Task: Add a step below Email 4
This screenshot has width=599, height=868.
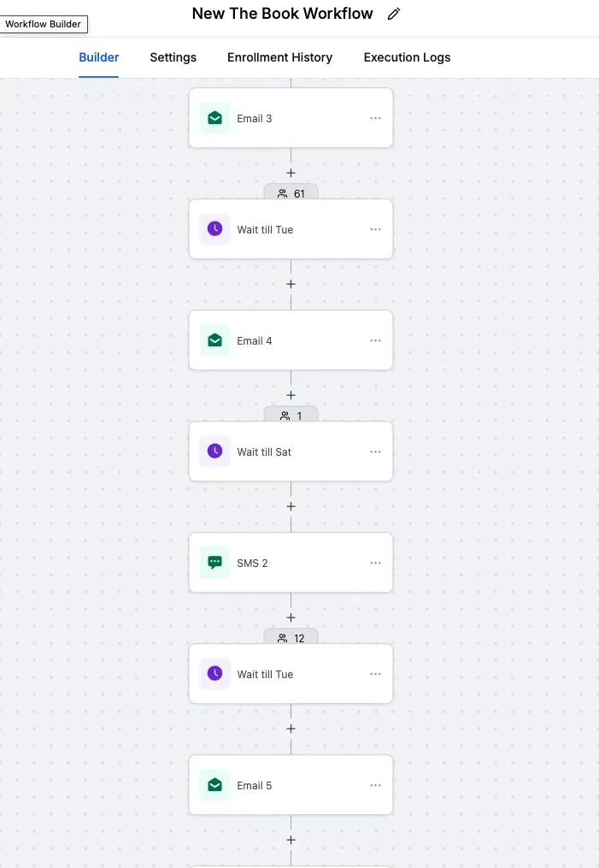Action: 291,395
